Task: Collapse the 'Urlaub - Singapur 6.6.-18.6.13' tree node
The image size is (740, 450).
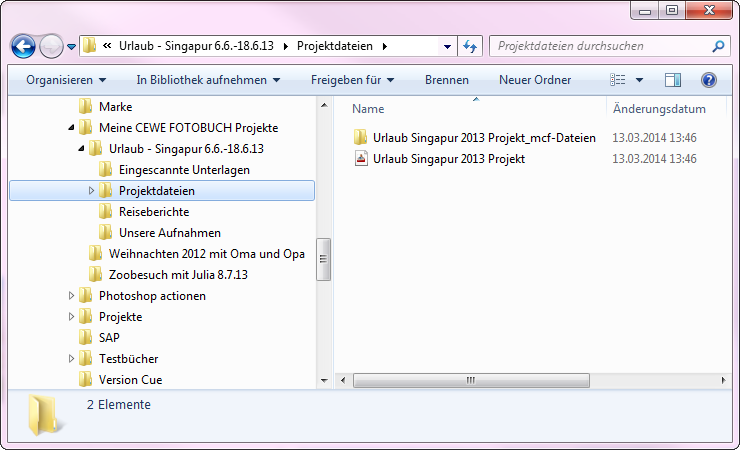Action: (81, 149)
